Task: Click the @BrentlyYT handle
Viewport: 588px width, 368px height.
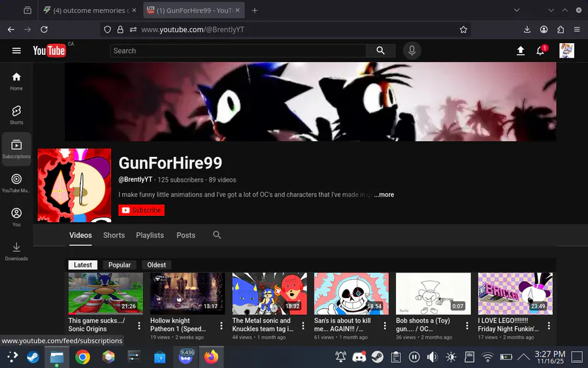Action: click(x=135, y=179)
